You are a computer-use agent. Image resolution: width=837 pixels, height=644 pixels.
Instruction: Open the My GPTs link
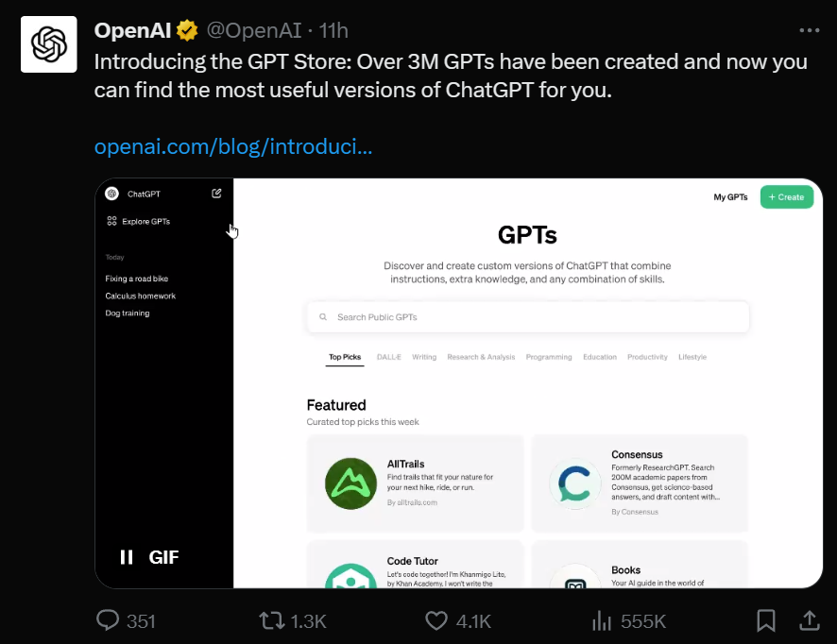(732, 196)
